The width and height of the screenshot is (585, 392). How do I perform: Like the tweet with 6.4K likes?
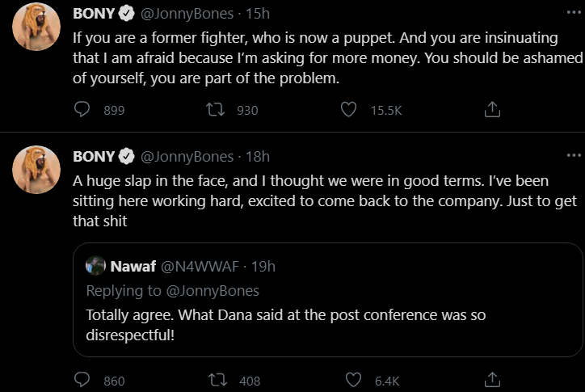tap(354, 380)
